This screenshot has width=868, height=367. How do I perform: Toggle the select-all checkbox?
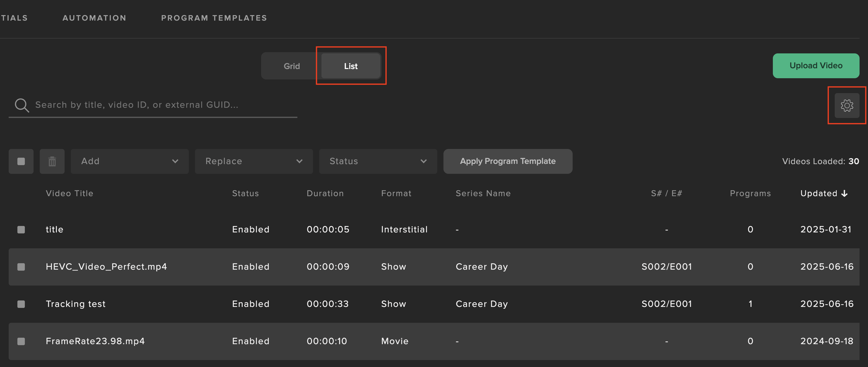point(21,162)
